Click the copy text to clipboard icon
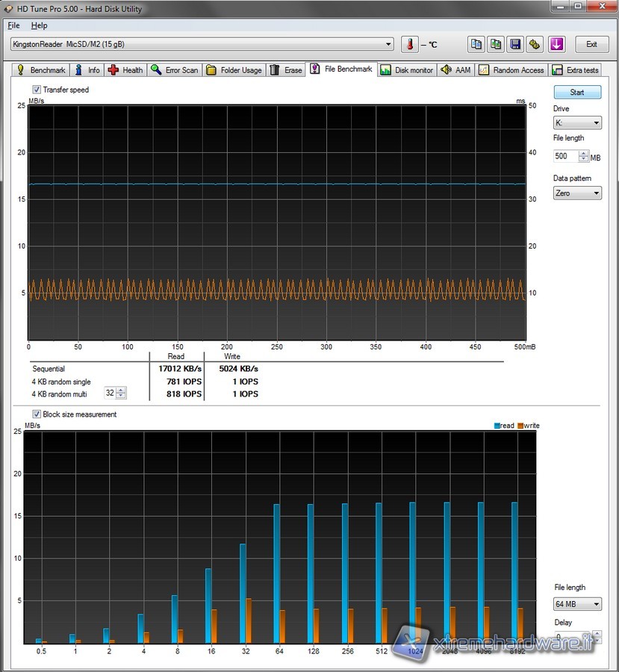 (x=476, y=44)
